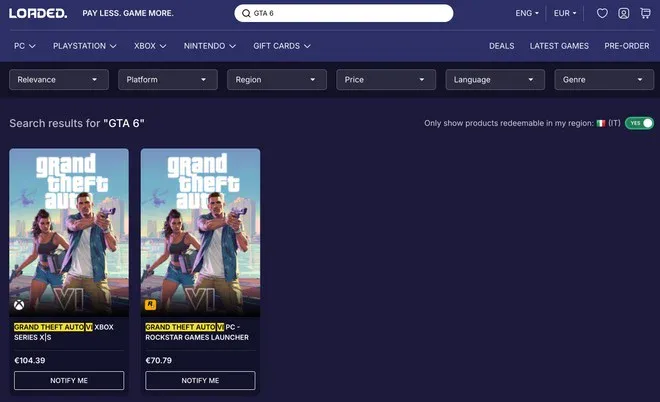The height and width of the screenshot is (402, 660).
Task: Open the PC GTA VI cover thumbnail
Action: (x=200, y=232)
